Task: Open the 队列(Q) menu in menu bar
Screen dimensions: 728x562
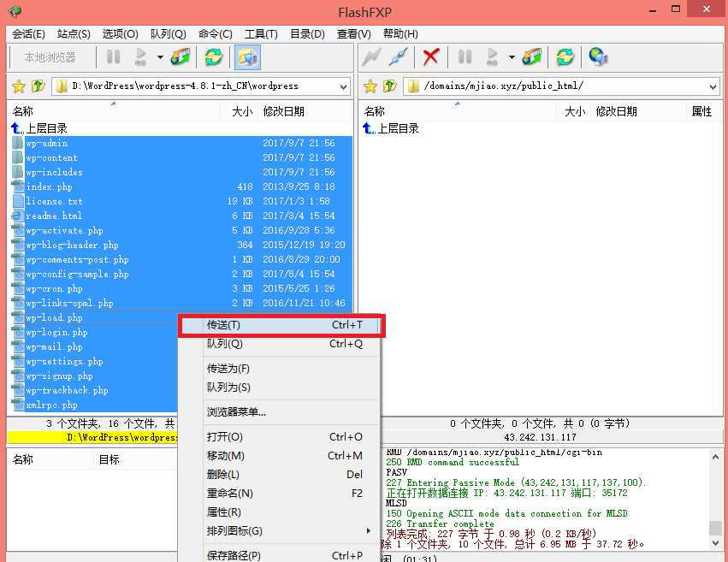Action: coord(168,34)
